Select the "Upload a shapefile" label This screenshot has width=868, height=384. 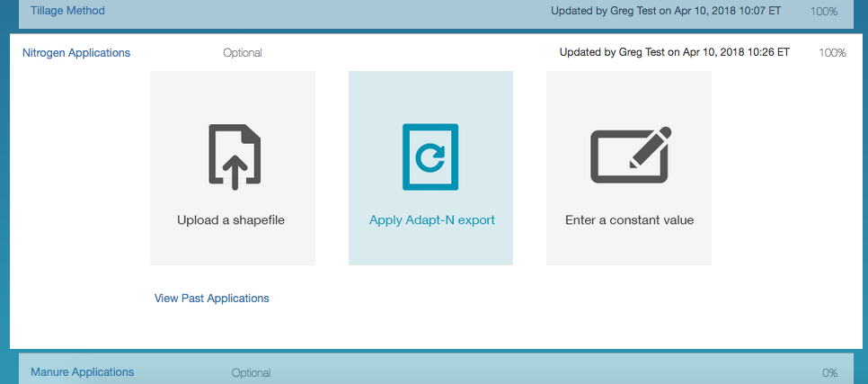click(231, 219)
